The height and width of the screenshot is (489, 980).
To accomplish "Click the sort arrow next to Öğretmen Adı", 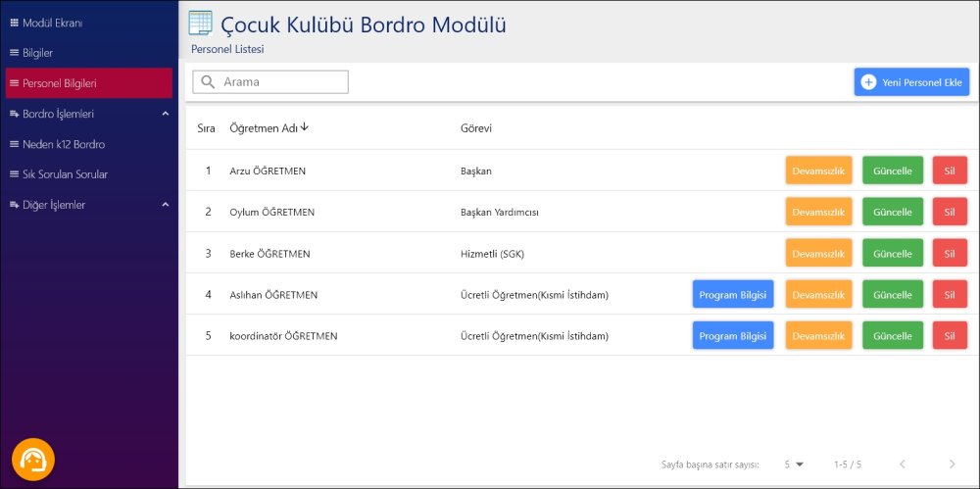I will 305,127.
